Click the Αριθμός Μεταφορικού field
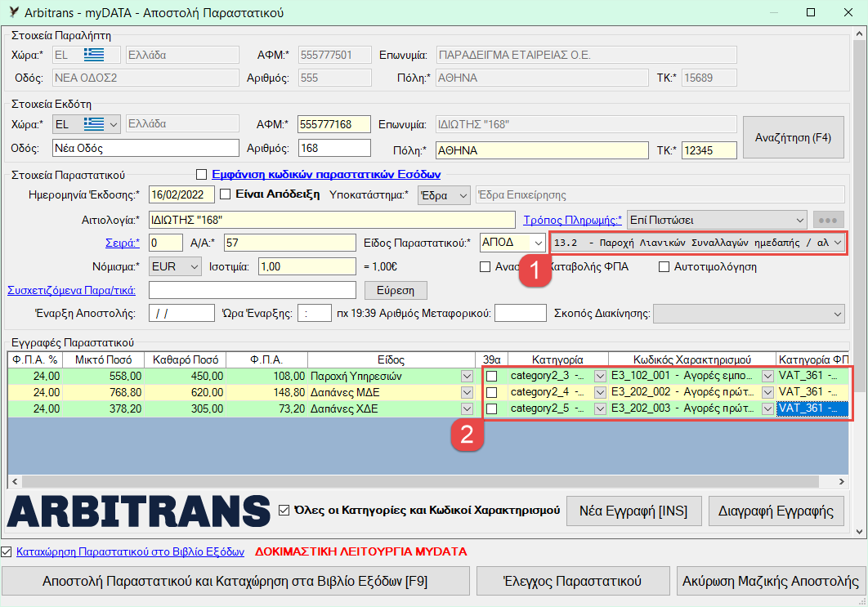Screen dimensions: 868x607 [521, 313]
